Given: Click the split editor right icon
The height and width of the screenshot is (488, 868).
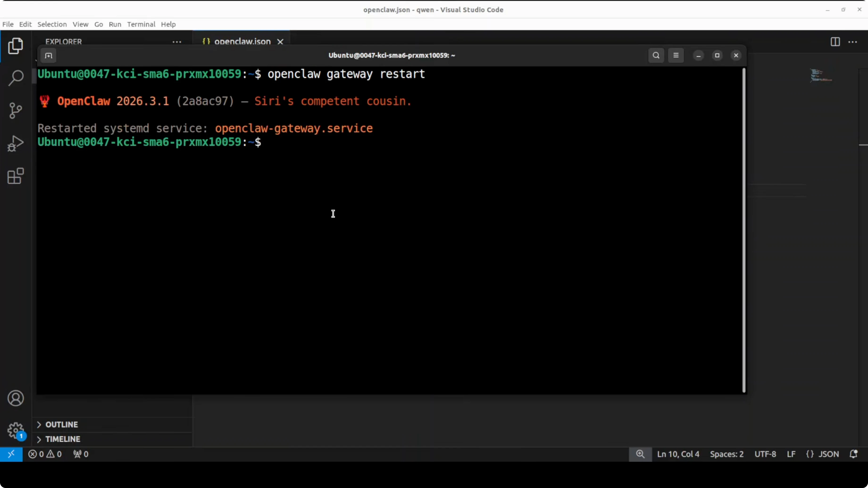Looking at the screenshot, I should pos(835,42).
